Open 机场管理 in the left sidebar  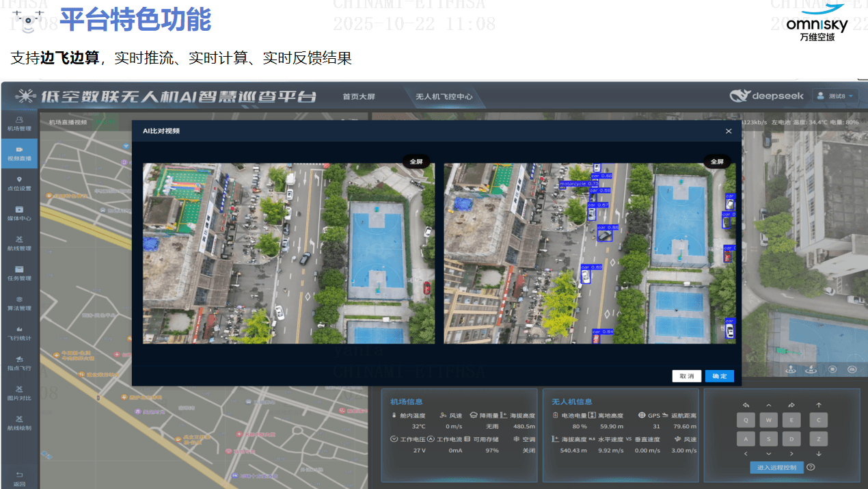click(x=19, y=123)
